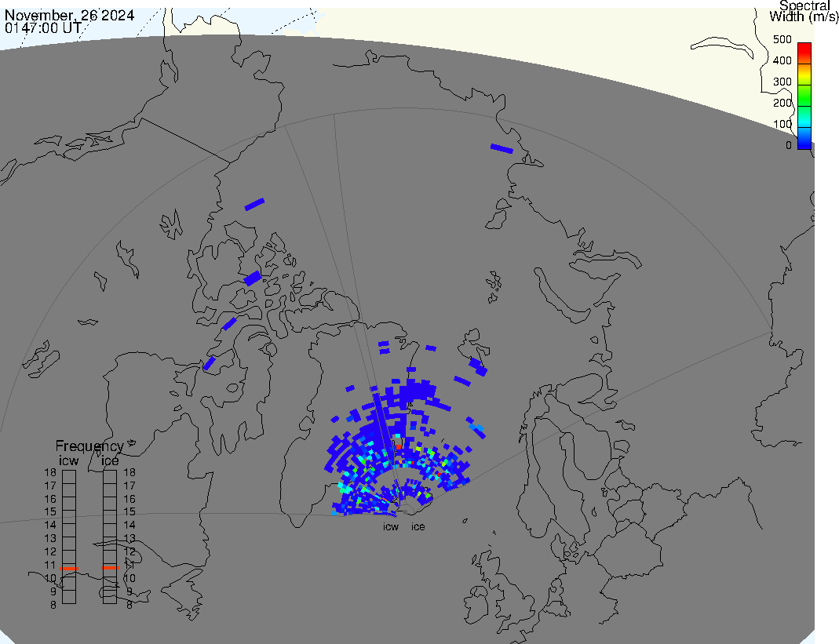Screen dimensions: 839x644
Task: Click the red frequency marker on the ice bar
Action: click(x=110, y=567)
